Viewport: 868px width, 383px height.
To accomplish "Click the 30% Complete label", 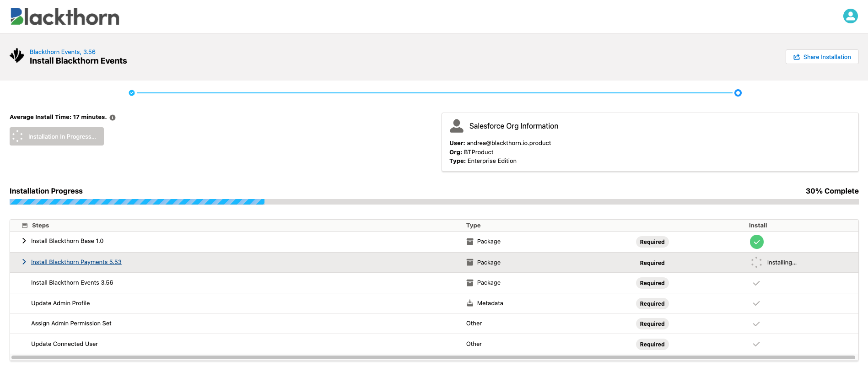I will tap(832, 191).
